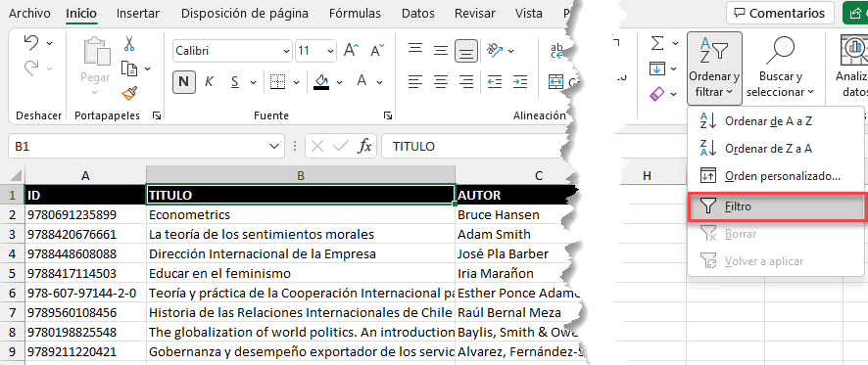Click the Analizar datos icon
Image resolution: width=868 pixels, height=365 pixels.
tap(853, 50)
